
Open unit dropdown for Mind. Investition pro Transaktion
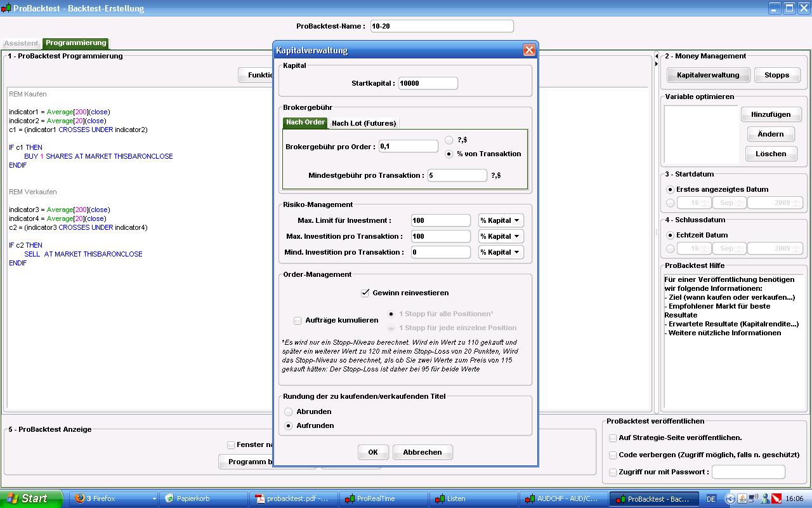[501, 252]
